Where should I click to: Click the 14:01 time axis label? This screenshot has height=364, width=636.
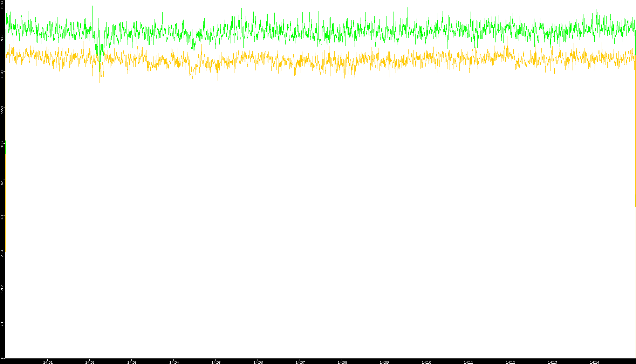point(48,362)
